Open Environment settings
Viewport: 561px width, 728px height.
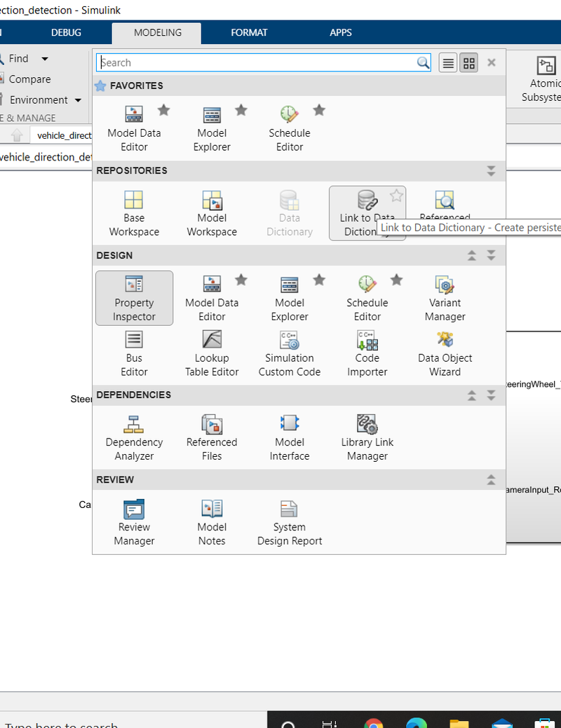tap(35, 100)
